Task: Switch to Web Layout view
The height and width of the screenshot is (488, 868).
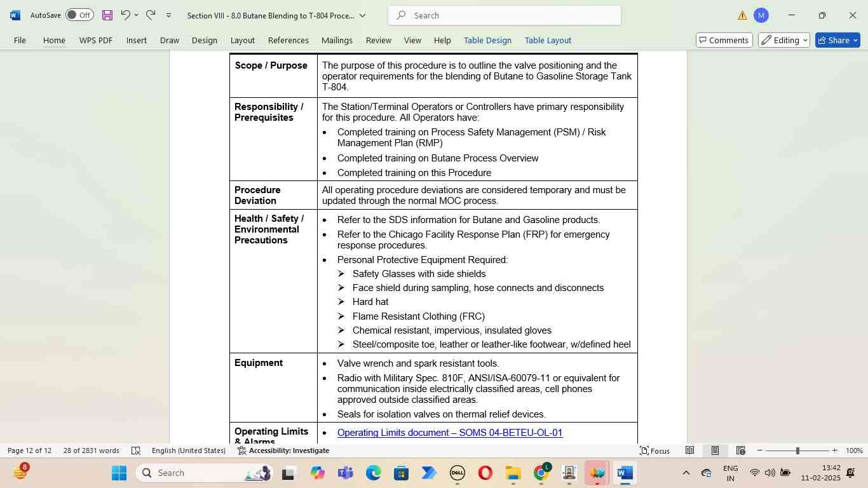Action: [x=740, y=451]
